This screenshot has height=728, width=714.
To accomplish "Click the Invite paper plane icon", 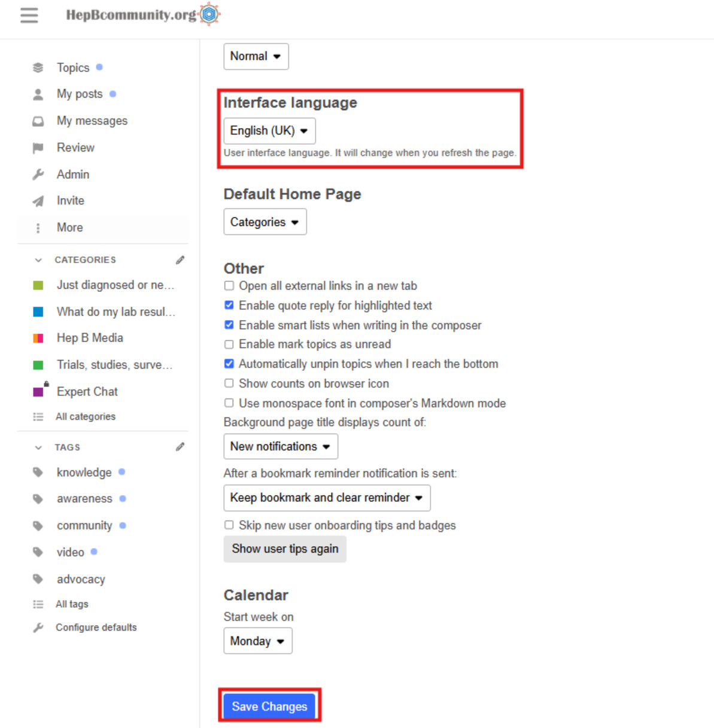I will (x=38, y=201).
